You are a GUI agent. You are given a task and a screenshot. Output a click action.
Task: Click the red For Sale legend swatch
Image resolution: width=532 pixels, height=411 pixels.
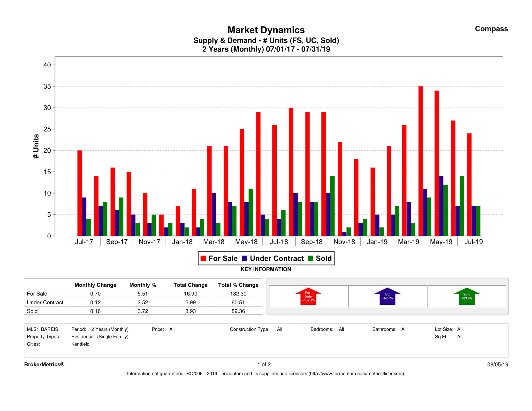[203, 258]
